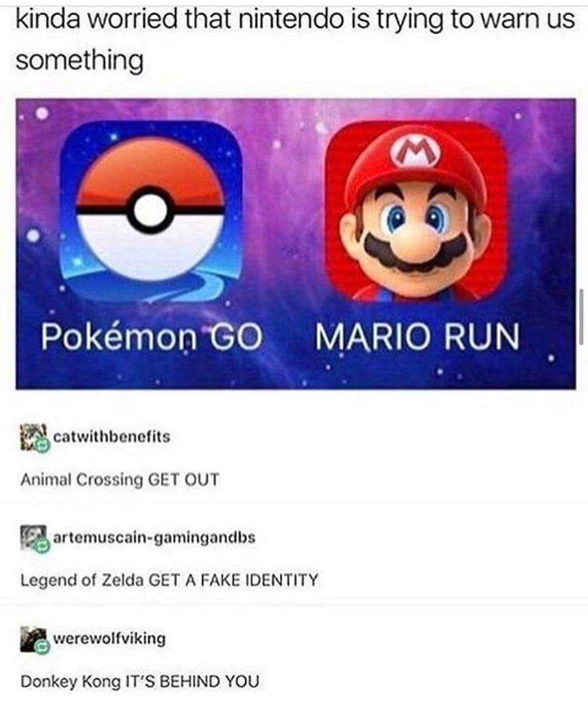Select the "Animal Crossing GET OUT" reply
588x706 pixels.
pyautogui.click(x=120, y=479)
